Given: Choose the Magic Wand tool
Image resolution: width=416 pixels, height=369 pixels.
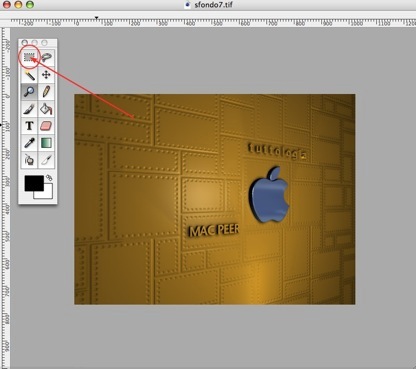Looking at the screenshot, I should [x=29, y=74].
